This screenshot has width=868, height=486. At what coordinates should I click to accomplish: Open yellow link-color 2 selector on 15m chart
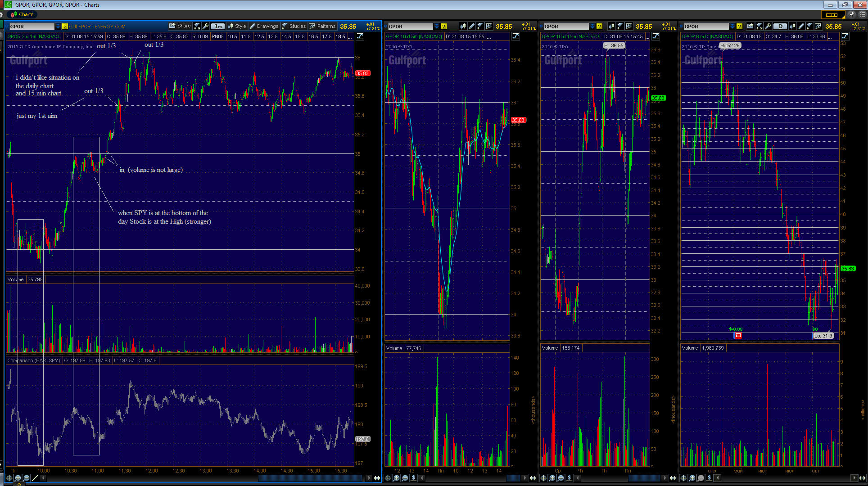(x=599, y=26)
